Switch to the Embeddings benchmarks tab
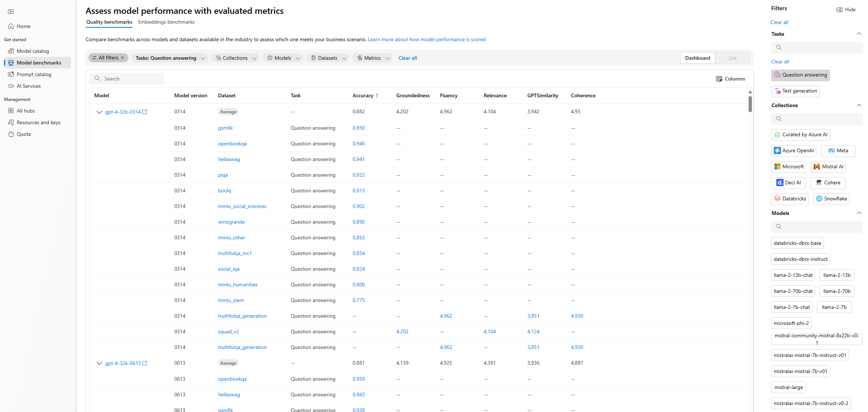Viewport: 868px width, 412px height. 166,21
